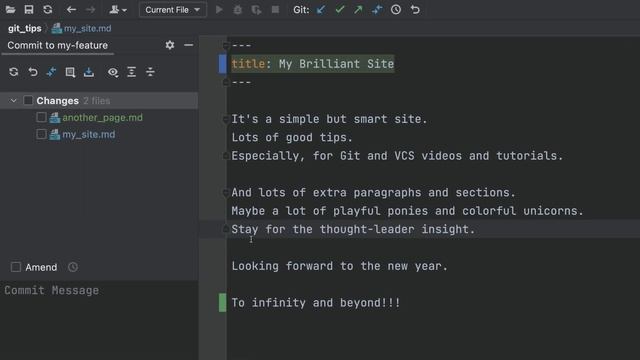This screenshot has width=640, height=360.
Task: Open Git fetch icon in the top toolbar
Action: click(377, 9)
